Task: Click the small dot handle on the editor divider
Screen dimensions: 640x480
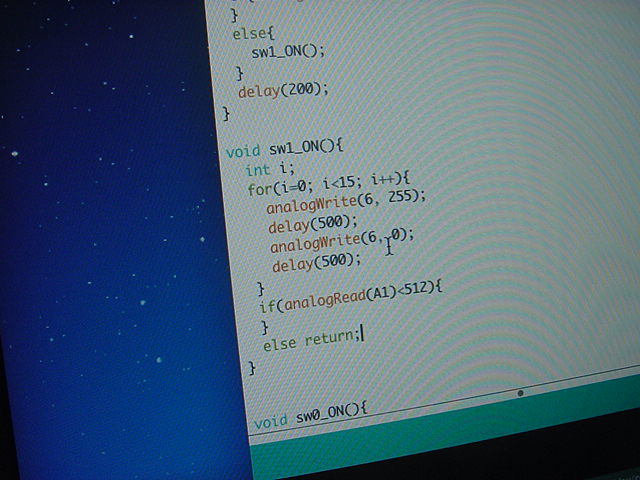Action: point(520,393)
